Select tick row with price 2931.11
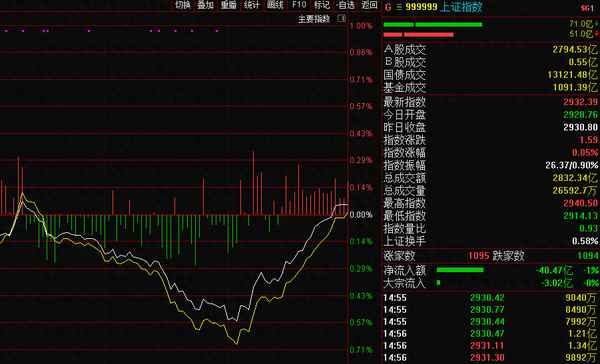Screen dimensions: 600x364 (491, 346)
